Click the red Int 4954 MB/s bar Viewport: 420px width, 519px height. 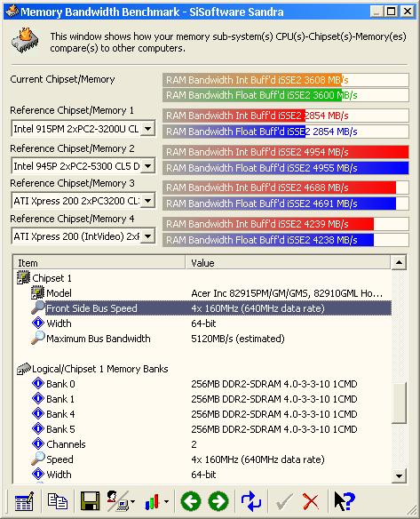[x=286, y=152]
